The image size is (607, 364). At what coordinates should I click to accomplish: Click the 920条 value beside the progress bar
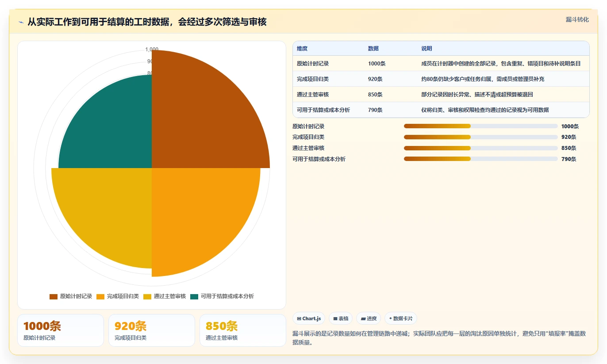(569, 137)
